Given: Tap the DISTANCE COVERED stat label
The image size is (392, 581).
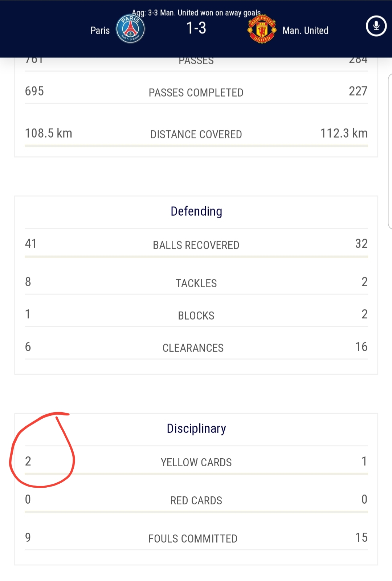Looking at the screenshot, I should point(196,134).
